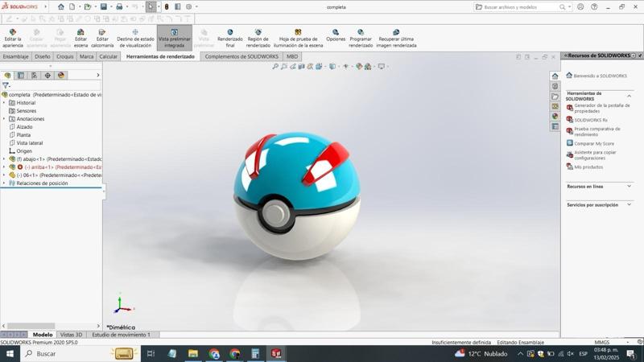Open Appearances tab in task pane
Viewport: 644px width, 362px height.
[555, 117]
